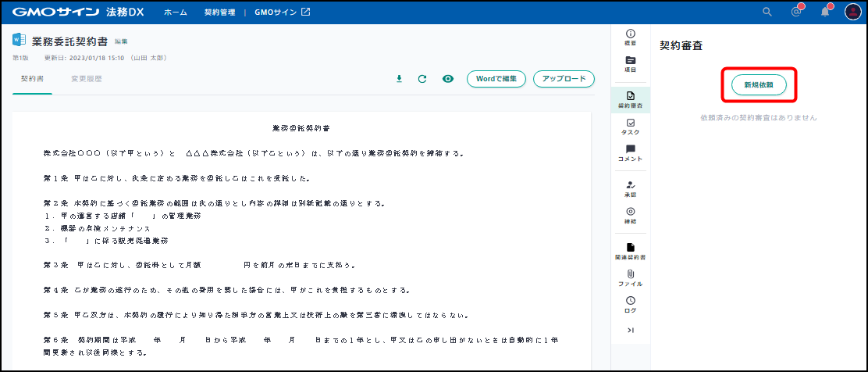868x372 pixels.
Task: Collapse the right sidebar panel arrow
Action: [630, 331]
